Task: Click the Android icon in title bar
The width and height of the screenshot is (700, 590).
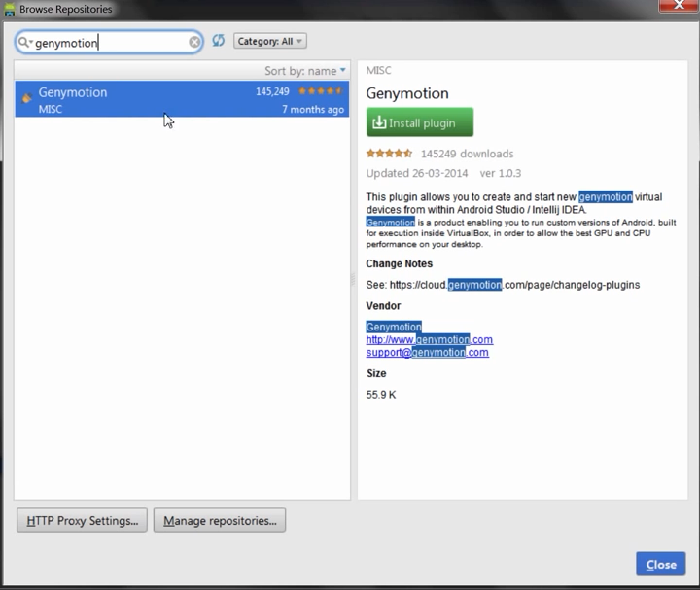Action: tap(10, 9)
